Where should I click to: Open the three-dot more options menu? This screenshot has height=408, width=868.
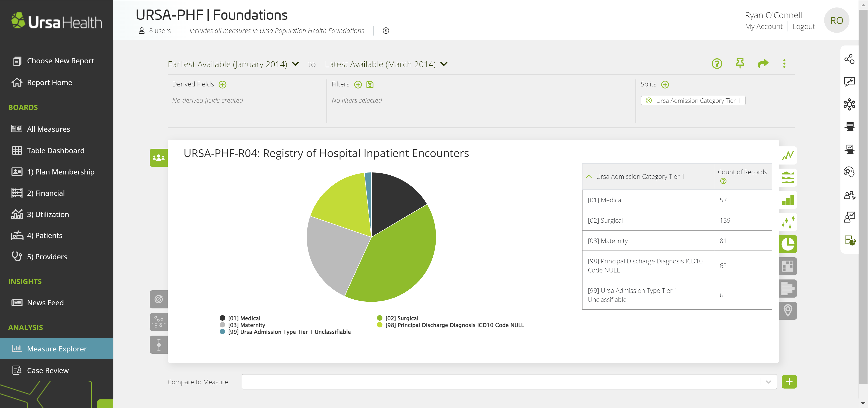click(x=784, y=64)
